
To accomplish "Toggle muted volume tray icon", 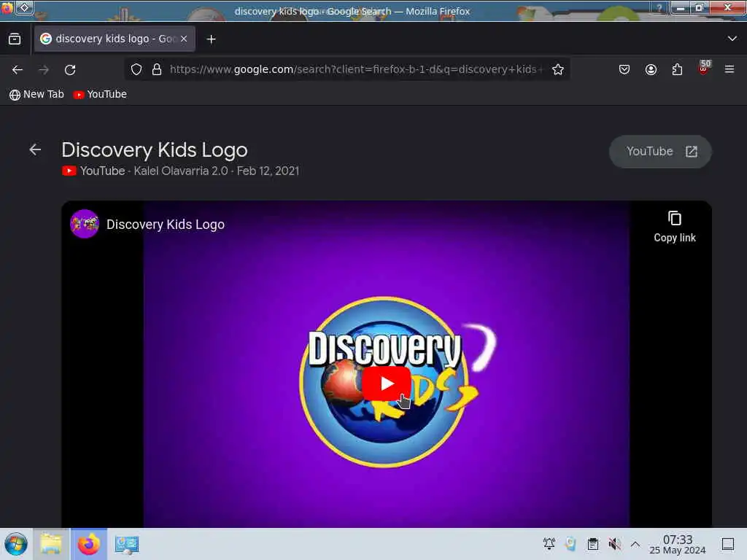I will (614, 544).
